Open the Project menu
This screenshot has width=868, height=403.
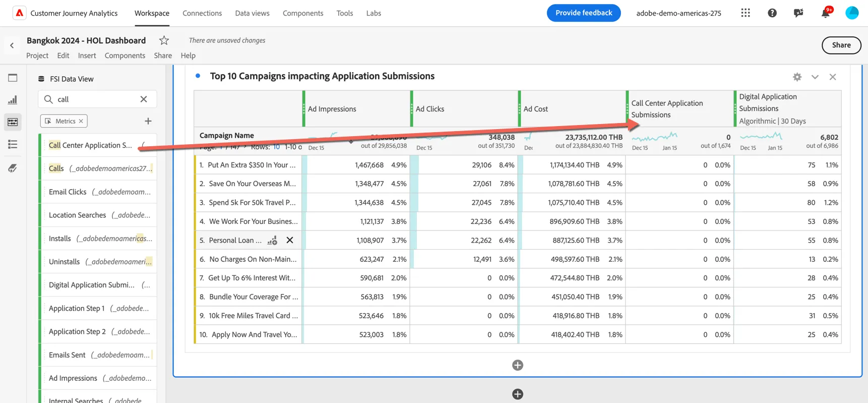(x=37, y=55)
